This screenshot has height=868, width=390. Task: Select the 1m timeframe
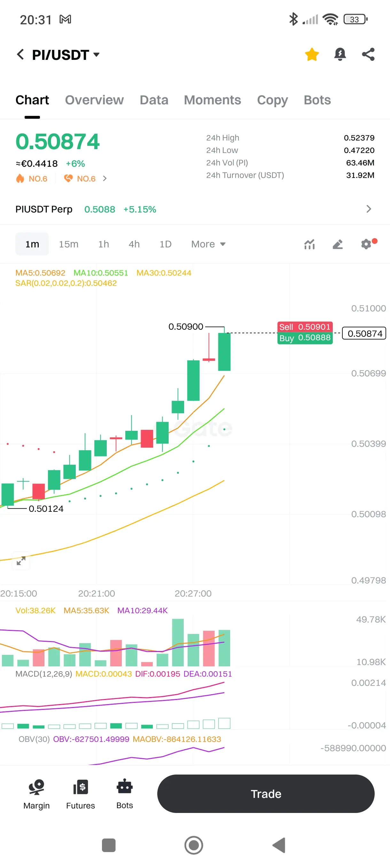click(32, 244)
